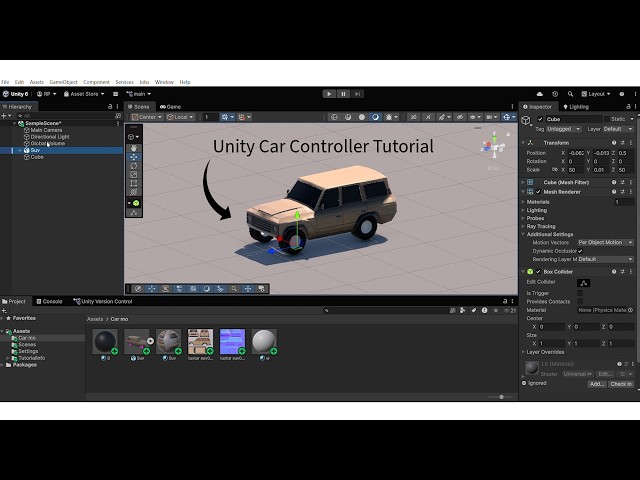Toggle the scale constrained proportions link icon

click(554, 170)
